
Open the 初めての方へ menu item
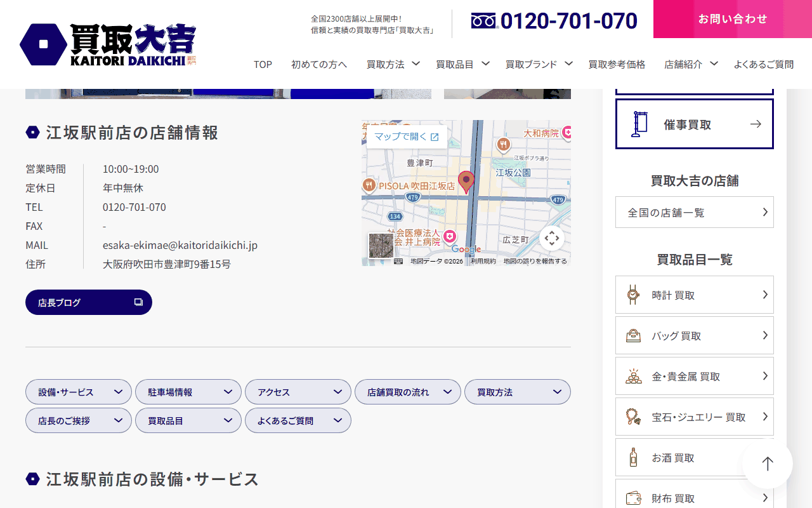[x=319, y=64]
